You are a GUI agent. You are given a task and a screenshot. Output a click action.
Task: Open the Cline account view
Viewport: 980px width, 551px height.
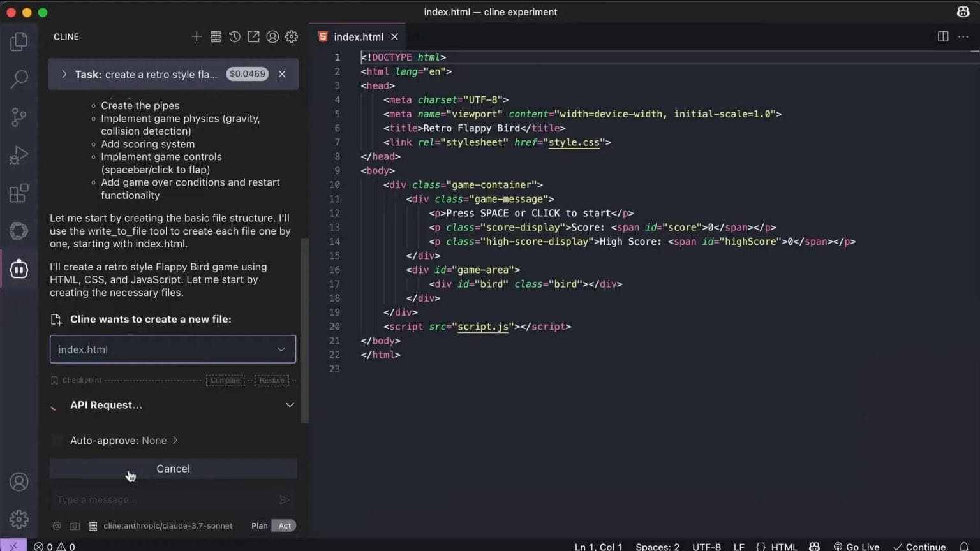tap(272, 36)
